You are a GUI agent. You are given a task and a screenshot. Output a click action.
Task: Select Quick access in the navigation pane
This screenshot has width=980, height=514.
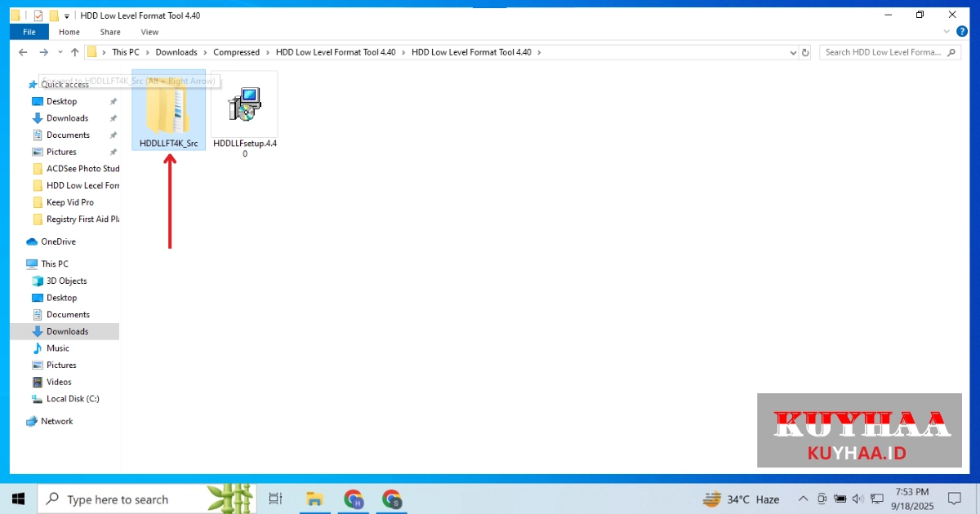tap(65, 84)
